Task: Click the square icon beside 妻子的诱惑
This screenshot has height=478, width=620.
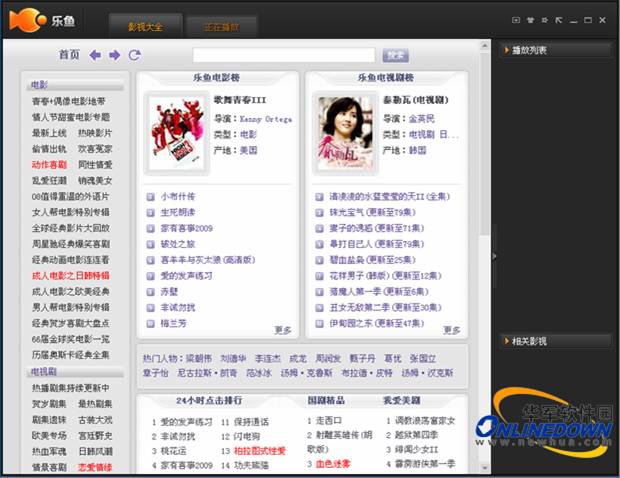Action: [x=319, y=229]
